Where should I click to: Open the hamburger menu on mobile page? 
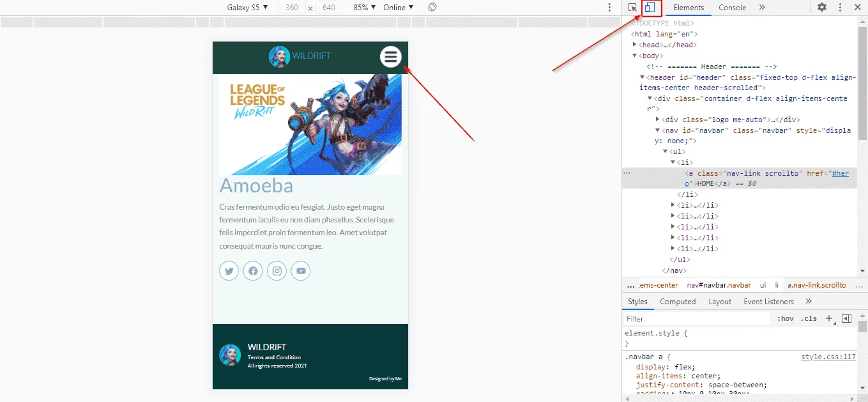click(x=391, y=57)
